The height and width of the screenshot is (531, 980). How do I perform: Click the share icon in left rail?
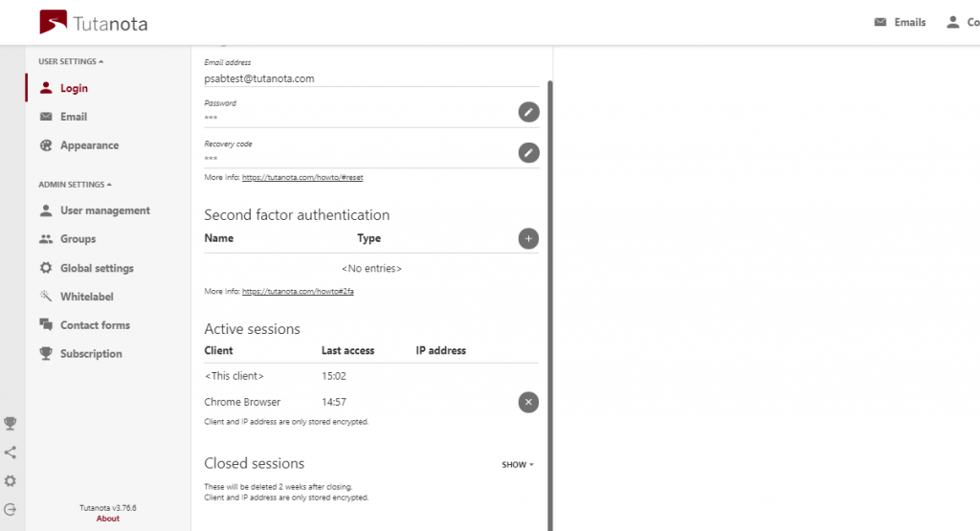coord(10,453)
